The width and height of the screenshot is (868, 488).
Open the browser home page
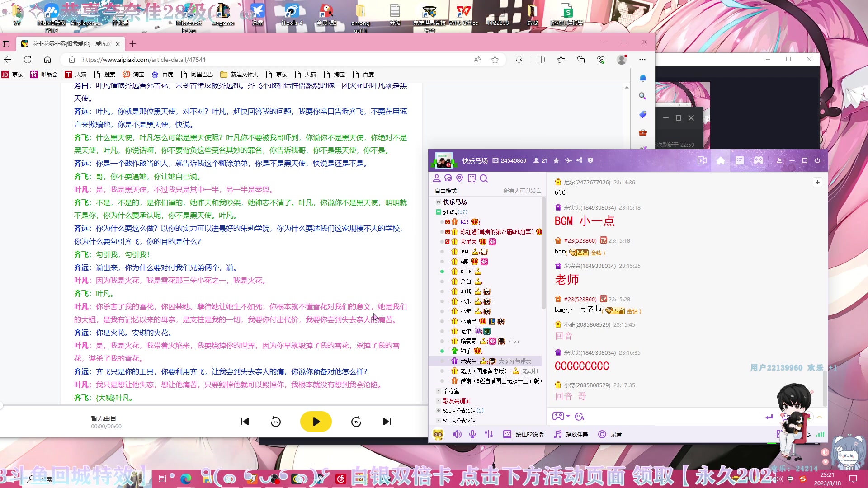tap(47, 60)
